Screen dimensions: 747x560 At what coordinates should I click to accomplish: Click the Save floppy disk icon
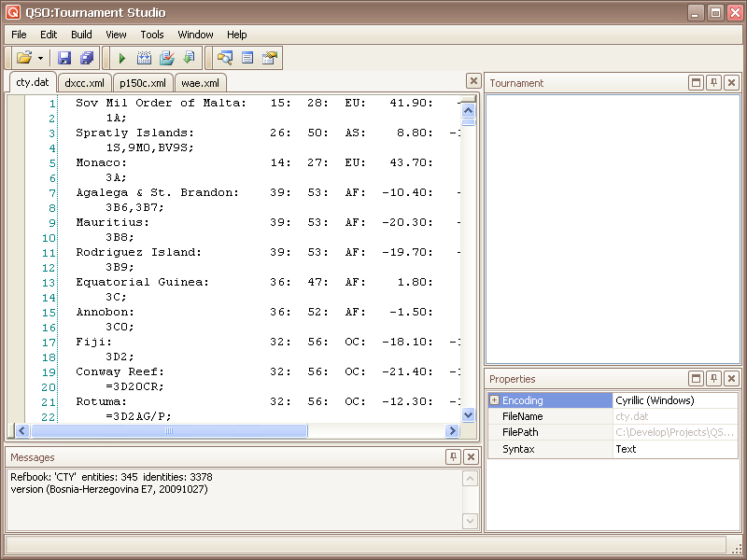[64, 58]
